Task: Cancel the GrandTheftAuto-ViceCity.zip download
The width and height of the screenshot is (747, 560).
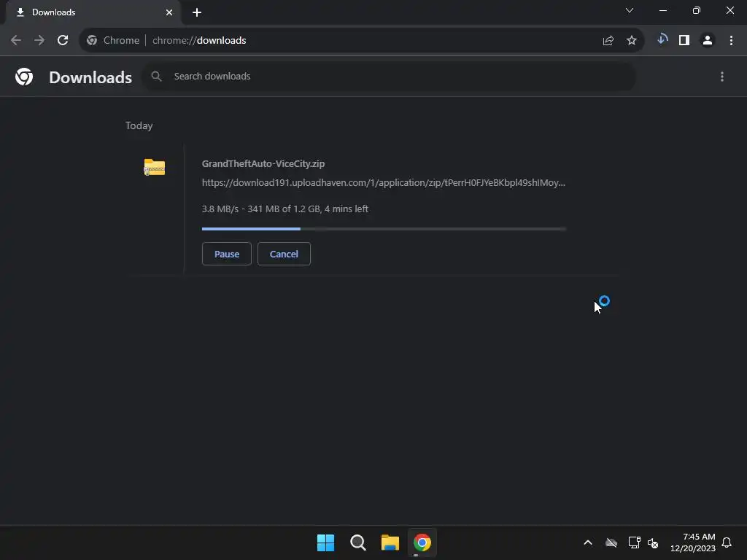Action: tap(284, 254)
